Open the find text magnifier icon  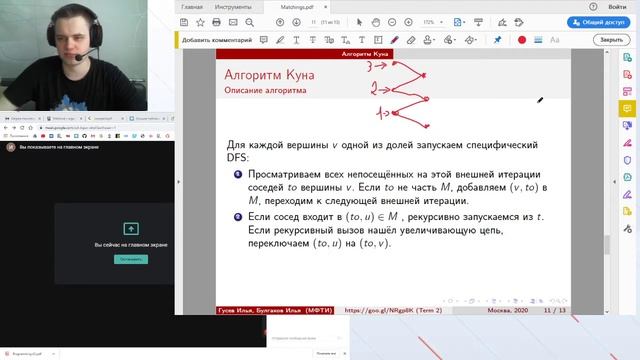249,22
